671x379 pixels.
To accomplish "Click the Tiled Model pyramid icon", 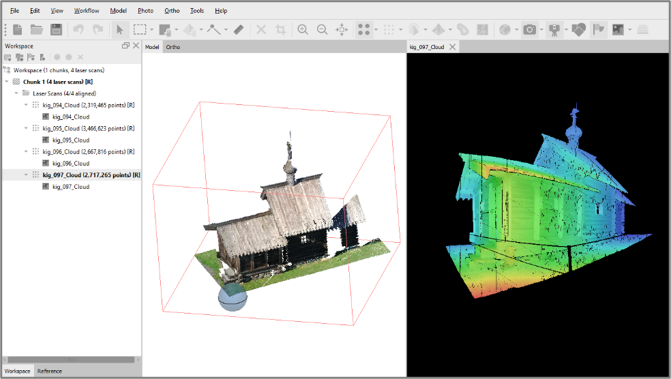I will (x=438, y=30).
